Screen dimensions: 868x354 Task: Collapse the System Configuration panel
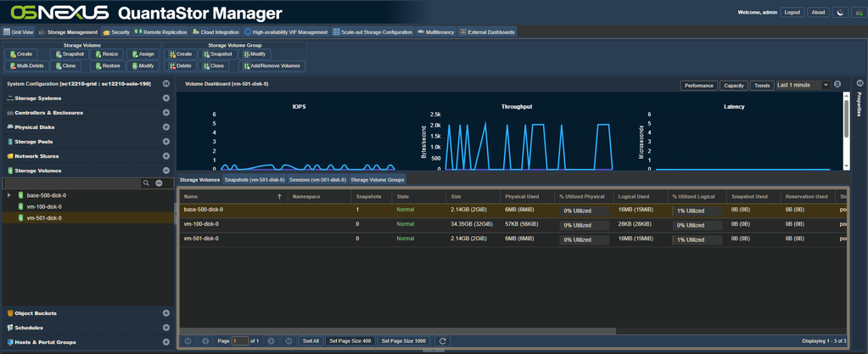point(166,84)
